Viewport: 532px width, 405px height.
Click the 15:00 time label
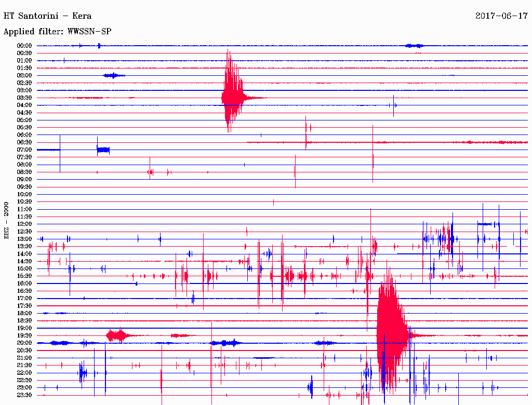[24, 268]
